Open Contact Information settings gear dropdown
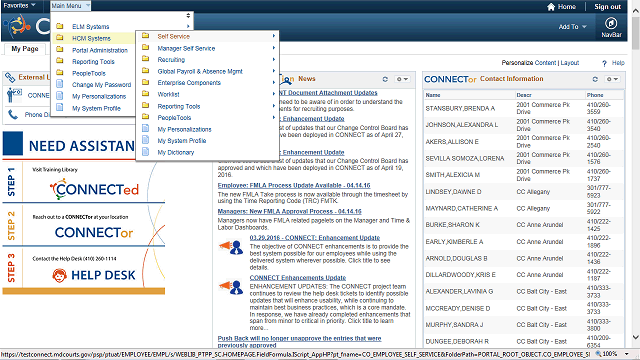The width and height of the screenshot is (640, 360). point(612,79)
